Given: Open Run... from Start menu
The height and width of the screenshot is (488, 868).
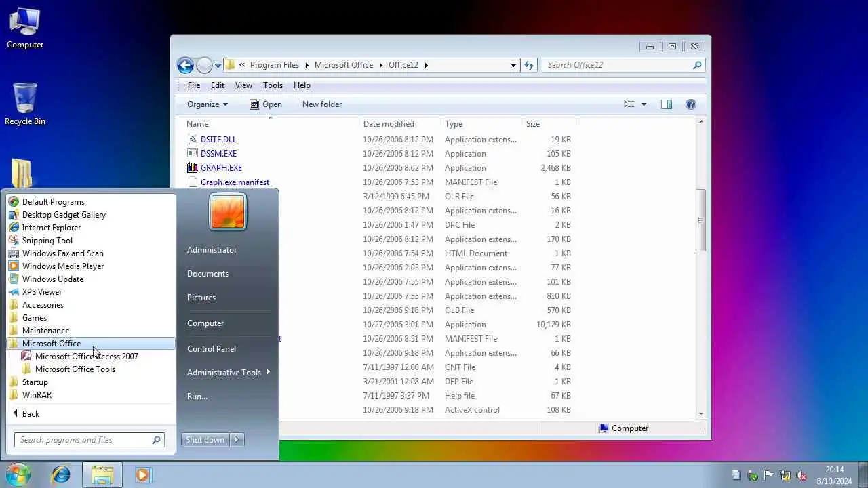Looking at the screenshot, I should [x=197, y=396].
